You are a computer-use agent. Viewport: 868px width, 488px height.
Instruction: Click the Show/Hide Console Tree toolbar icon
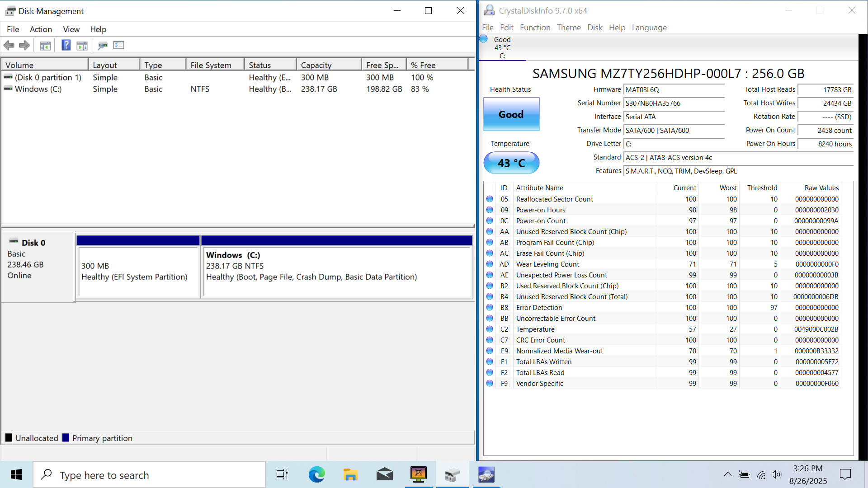point(45,45)
